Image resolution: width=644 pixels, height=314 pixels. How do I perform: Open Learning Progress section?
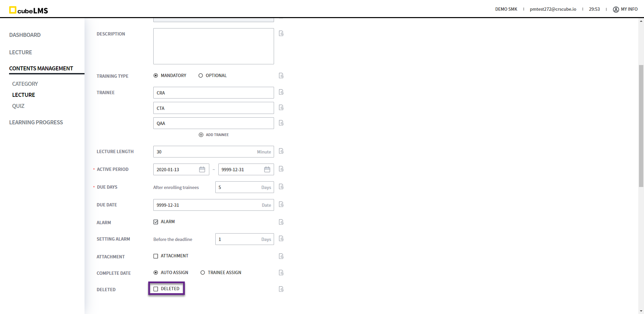pos(36,122)
